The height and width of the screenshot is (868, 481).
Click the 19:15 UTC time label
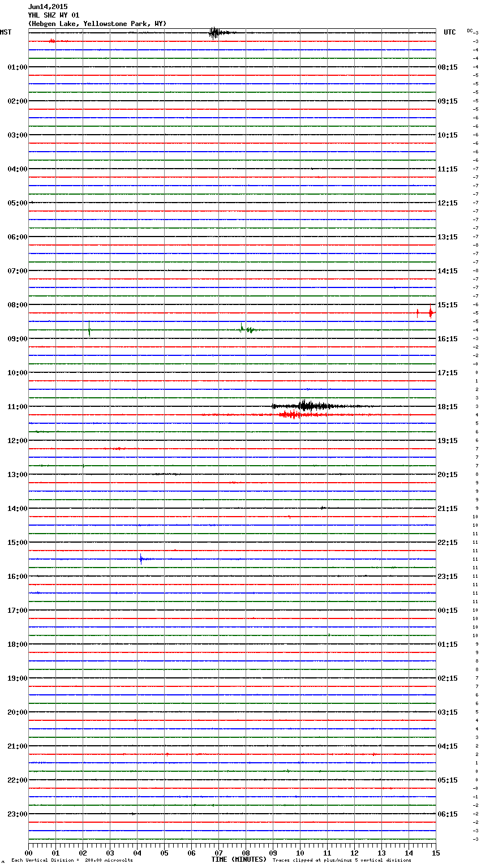[448, 441]
